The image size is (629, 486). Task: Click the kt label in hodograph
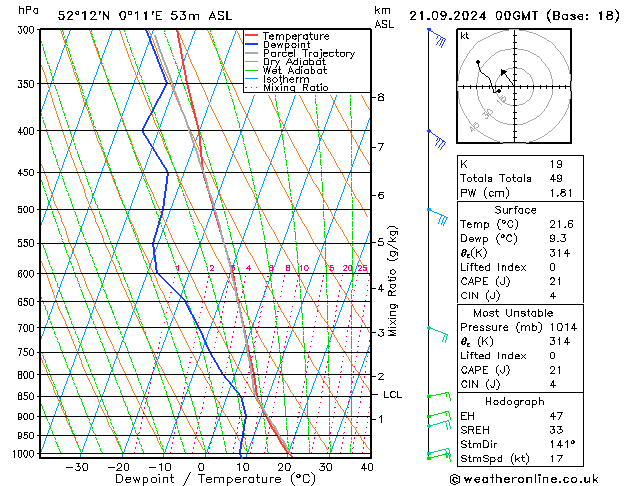point(465,36)
